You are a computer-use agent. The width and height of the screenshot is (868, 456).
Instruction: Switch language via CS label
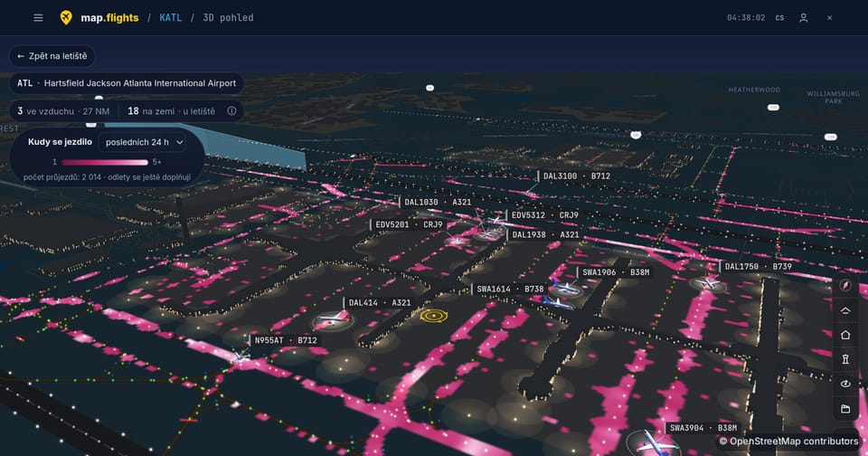point(779,18)
